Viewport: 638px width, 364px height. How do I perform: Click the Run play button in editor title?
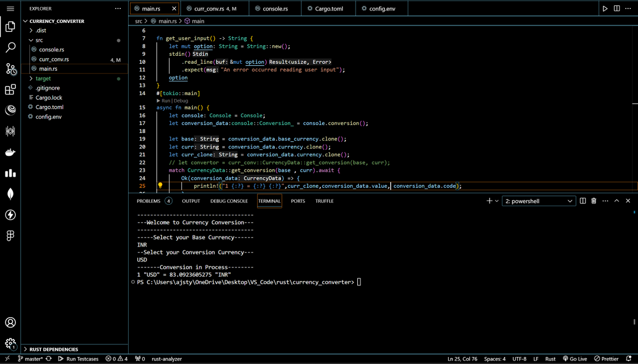[605, 9]
